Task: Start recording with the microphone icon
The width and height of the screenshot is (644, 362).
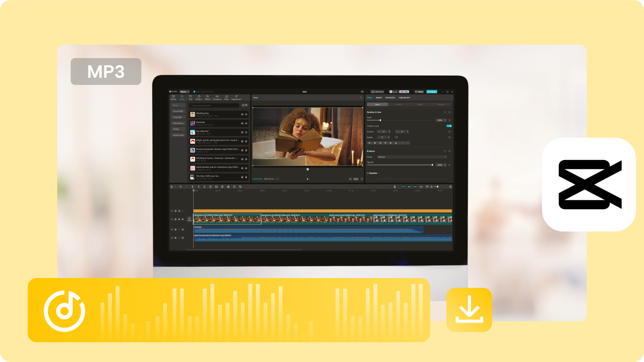Action: coord(394,187)
